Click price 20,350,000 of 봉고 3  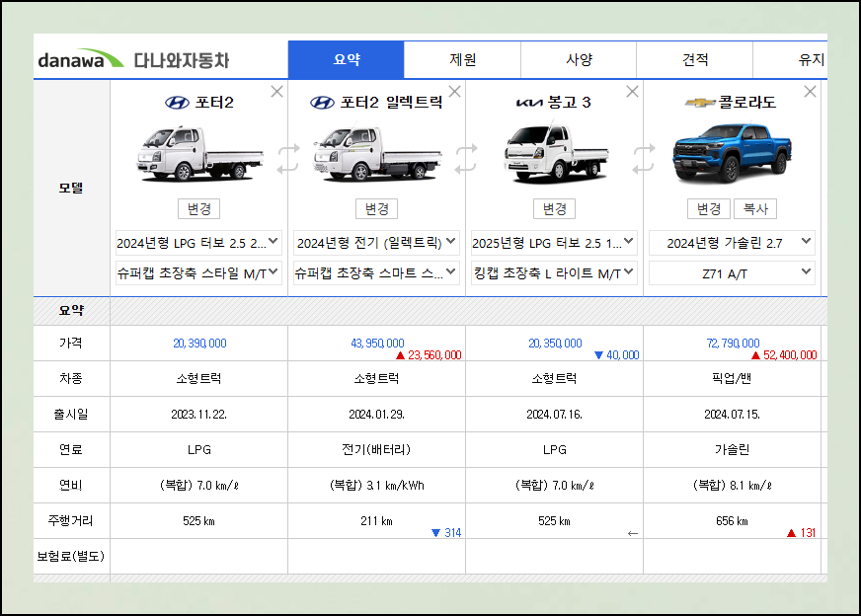(x=555, y=344)
